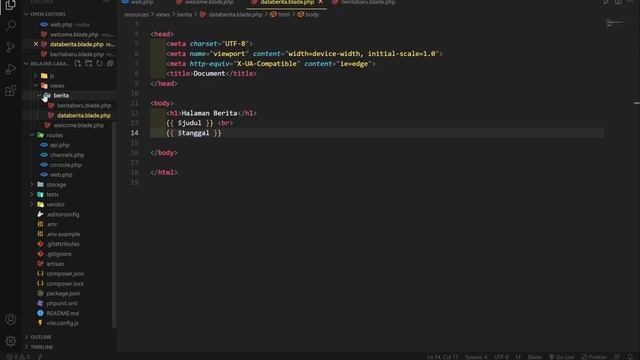Open the errors and warnings status indicator
Viewport: 640px width, 360px height.
click(18, 357)
